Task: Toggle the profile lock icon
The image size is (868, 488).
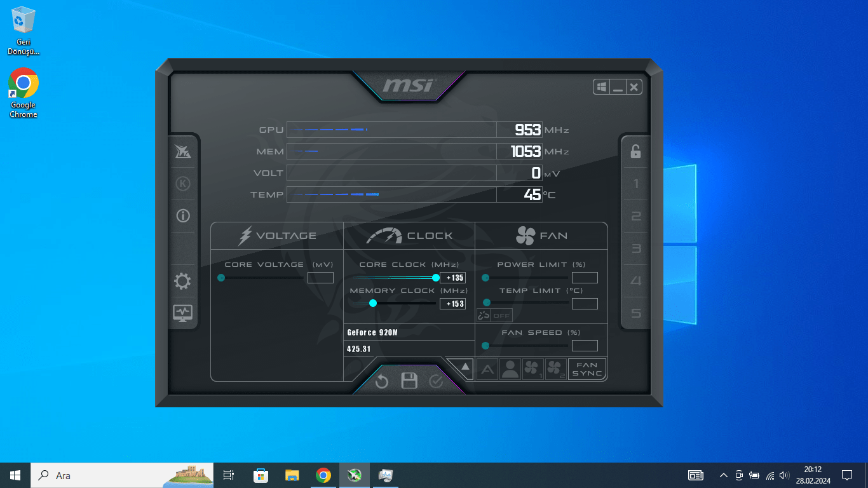Action: coord(635,151)
